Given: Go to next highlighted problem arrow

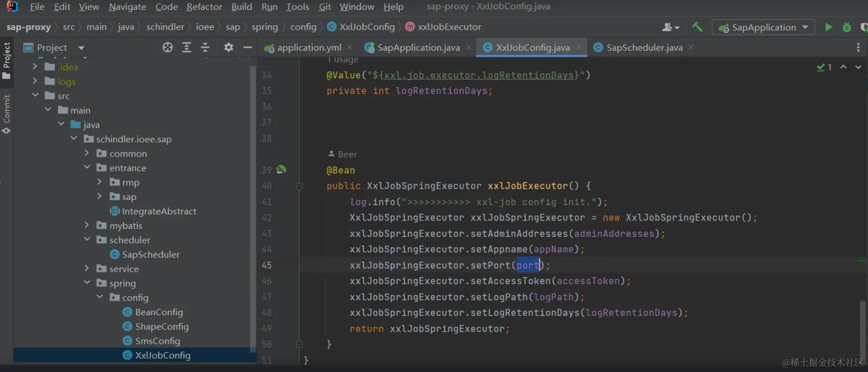Looking at the screenshot, I should click(858, 67).
